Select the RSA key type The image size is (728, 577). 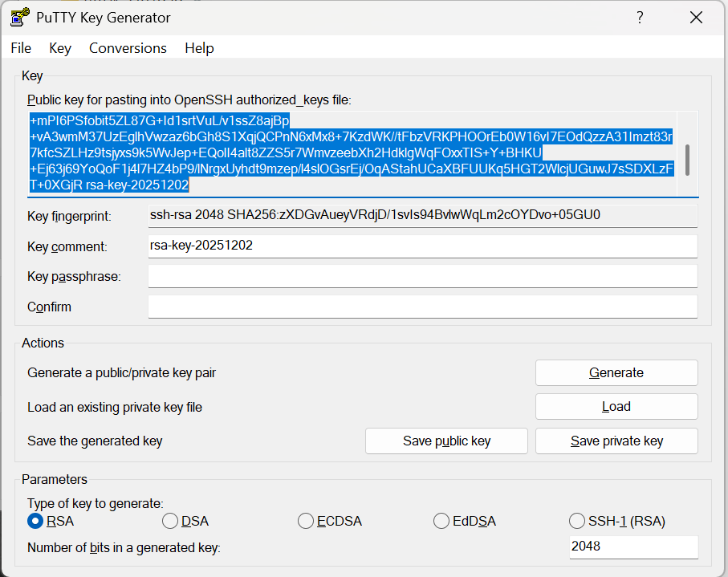[x=35, y=522]
